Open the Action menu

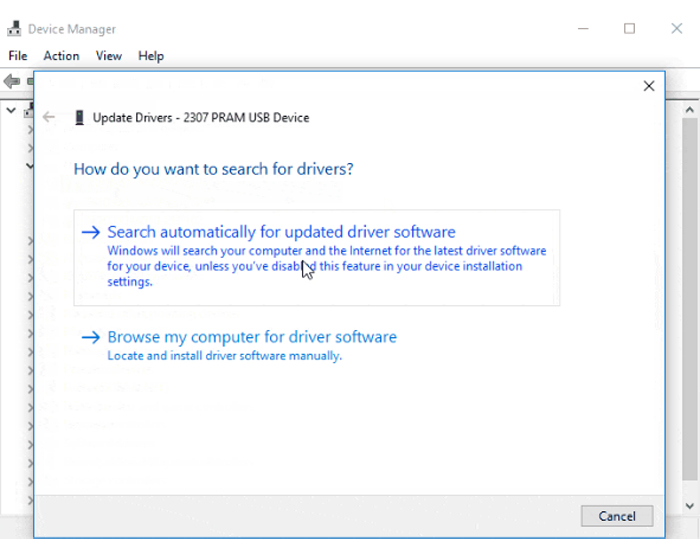point(61,56)
